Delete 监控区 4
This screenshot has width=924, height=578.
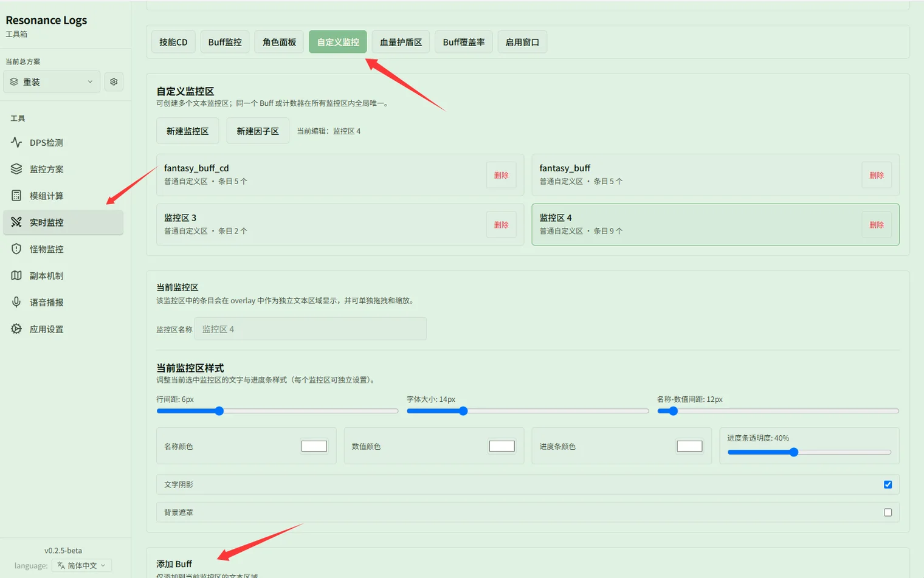tap(877, 225)
